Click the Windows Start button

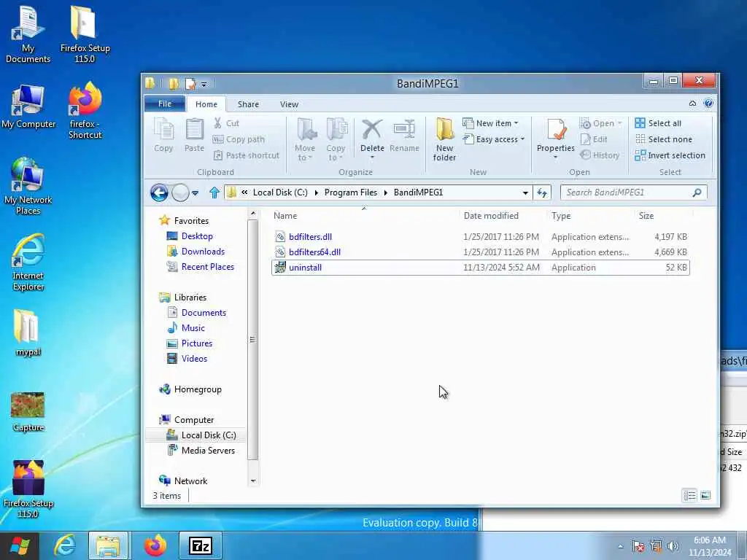pos(20,545)
